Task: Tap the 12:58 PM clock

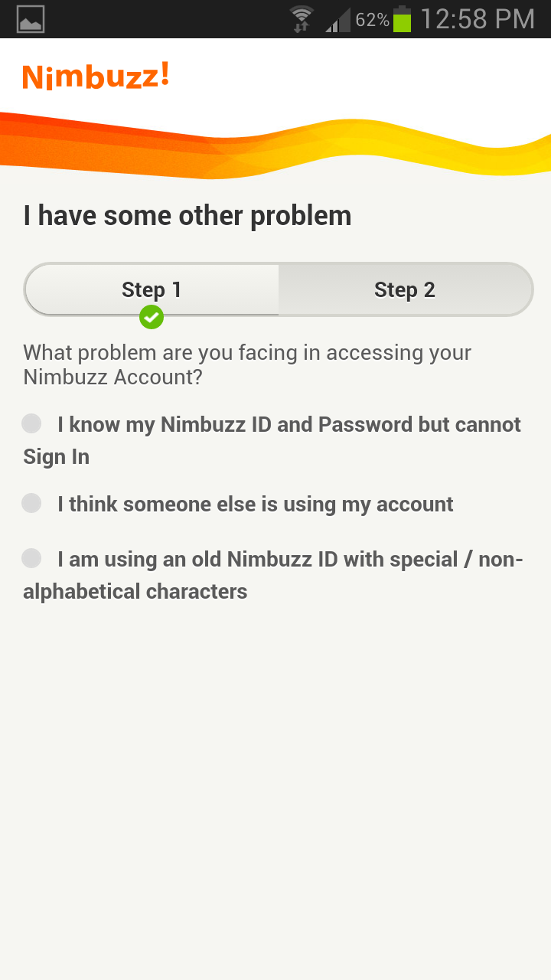Action: pyautogui.click(x=478, y=19)
